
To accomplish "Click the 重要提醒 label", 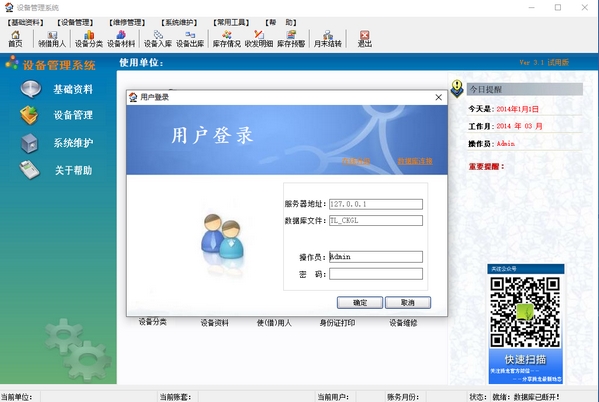I will (x=486, y=166).
